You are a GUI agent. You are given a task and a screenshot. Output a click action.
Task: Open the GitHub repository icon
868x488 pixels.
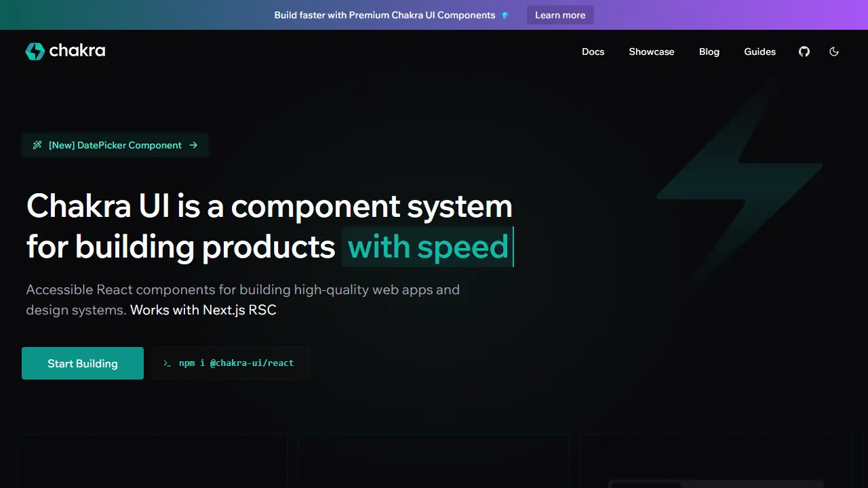[804, 52]
